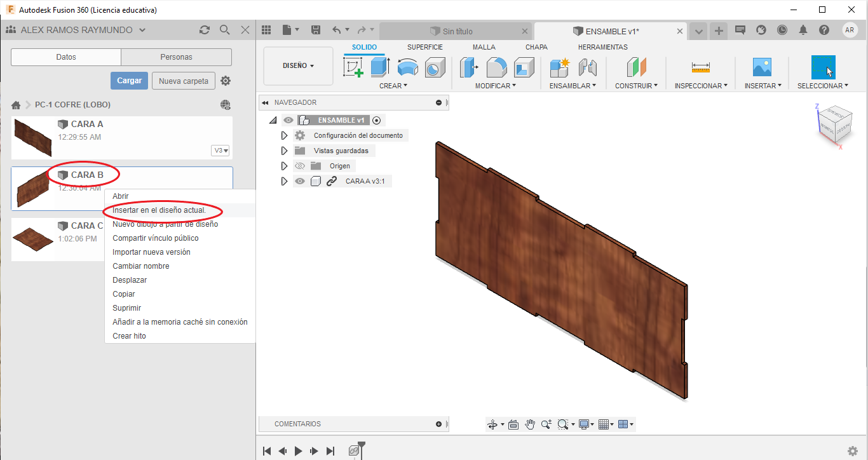Click the Extrude tool icon
The width and height of the screenshot is (868, 460).
380,67
